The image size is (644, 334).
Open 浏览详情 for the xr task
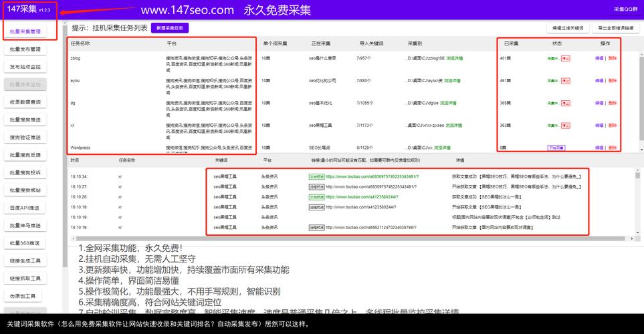454,126
